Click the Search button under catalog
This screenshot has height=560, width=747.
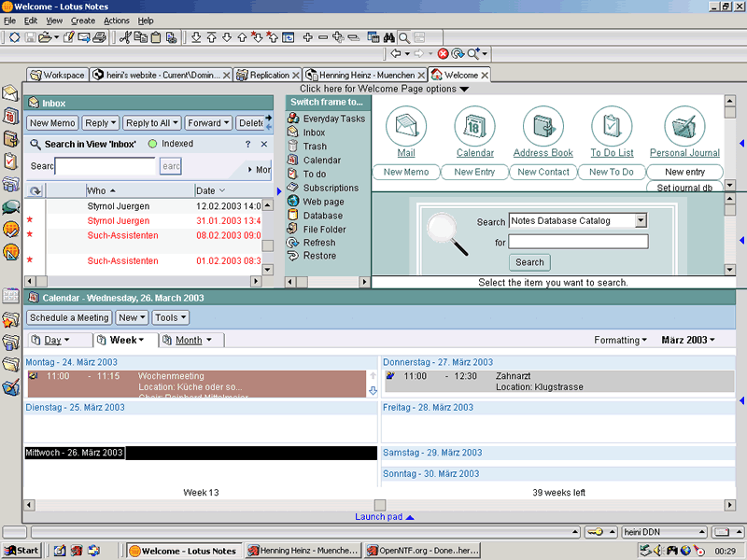click(529, 262)
